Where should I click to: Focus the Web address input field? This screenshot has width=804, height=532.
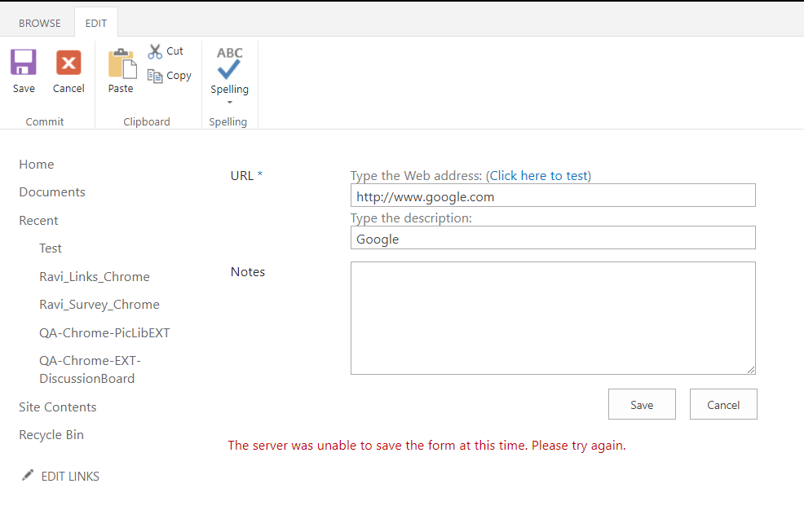tap(553, 196)
